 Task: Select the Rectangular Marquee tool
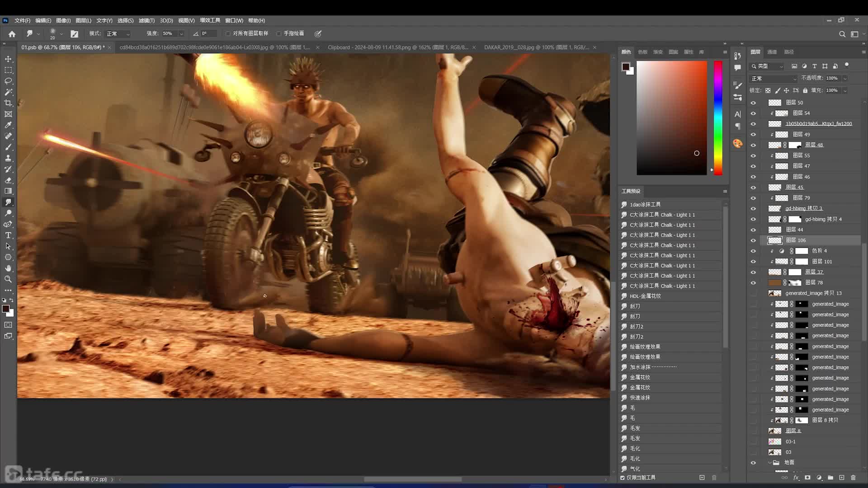click(8, 70)
